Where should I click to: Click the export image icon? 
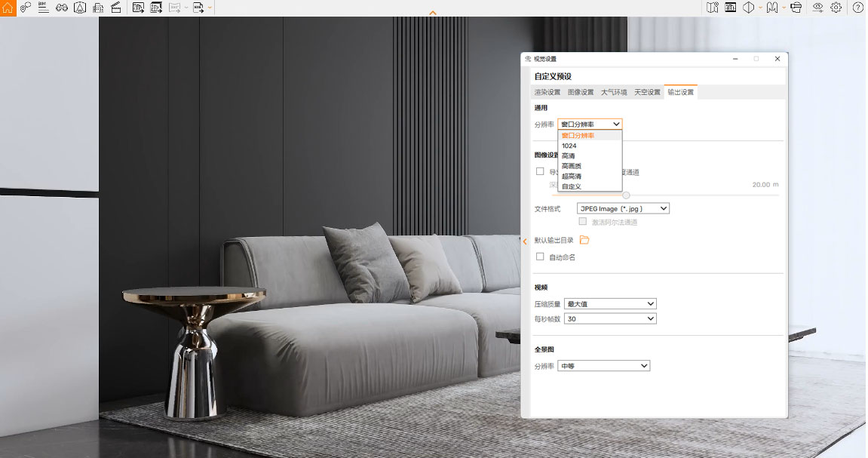coord(139,8)
